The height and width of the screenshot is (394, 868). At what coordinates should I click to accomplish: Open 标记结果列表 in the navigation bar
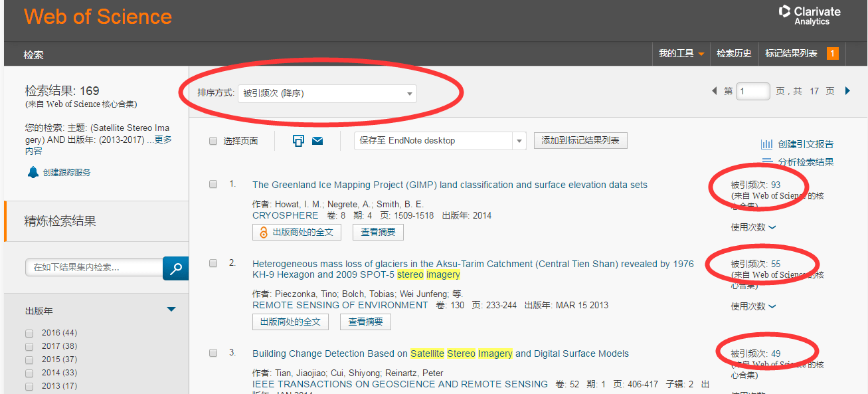click(x=791, y=54)
